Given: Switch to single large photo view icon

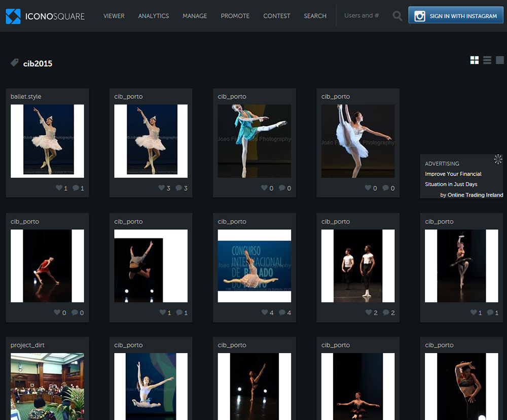Looking at the screenshot, I should click(500, 60).
